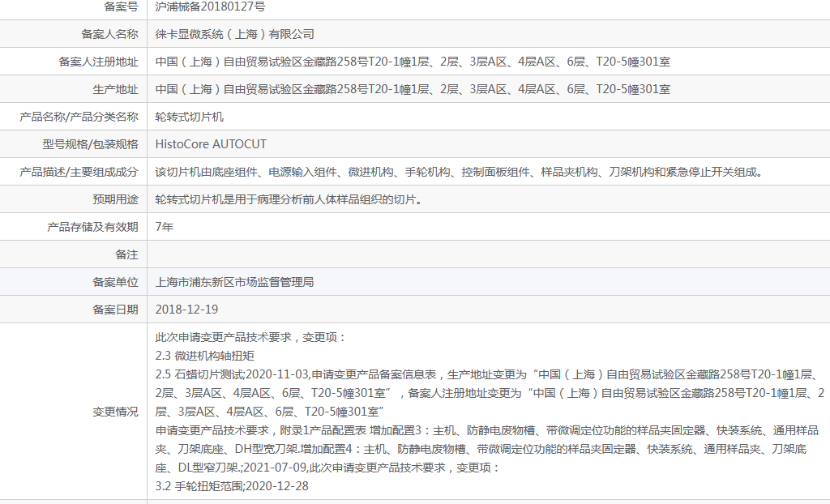Select intended use text 轮转式切片机是用于病理分析

[289, 199]
